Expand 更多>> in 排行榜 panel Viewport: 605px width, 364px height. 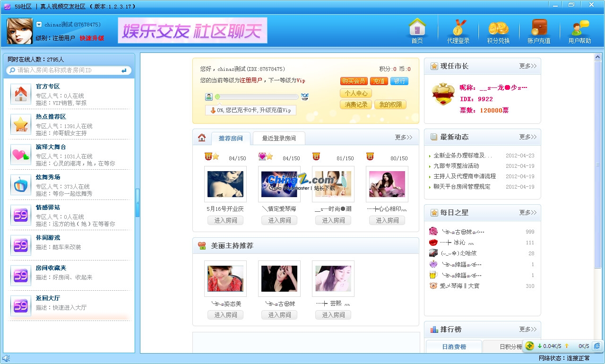point(528,329)
